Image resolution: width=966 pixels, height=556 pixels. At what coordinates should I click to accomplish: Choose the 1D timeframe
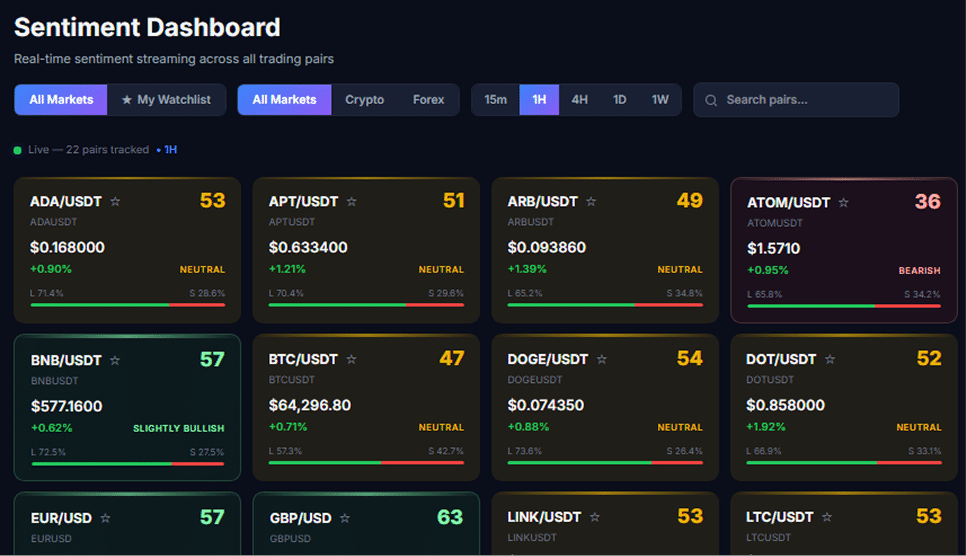point(619,100)
